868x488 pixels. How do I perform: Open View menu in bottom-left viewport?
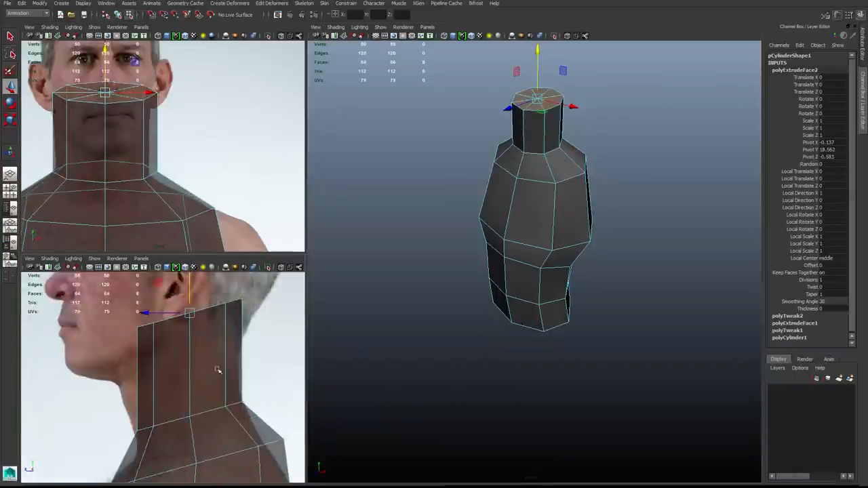pyautogui.click(x=29, y=258)
